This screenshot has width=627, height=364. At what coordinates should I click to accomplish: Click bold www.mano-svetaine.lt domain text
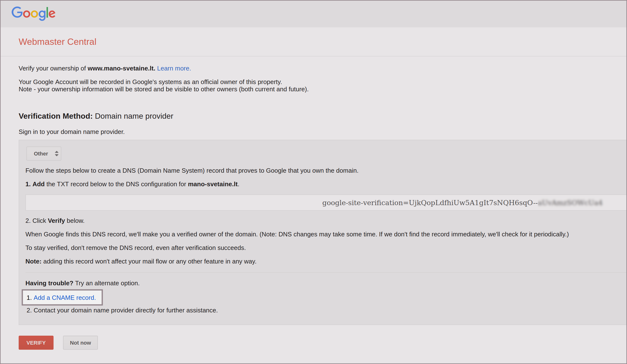[x=121, y=68]
